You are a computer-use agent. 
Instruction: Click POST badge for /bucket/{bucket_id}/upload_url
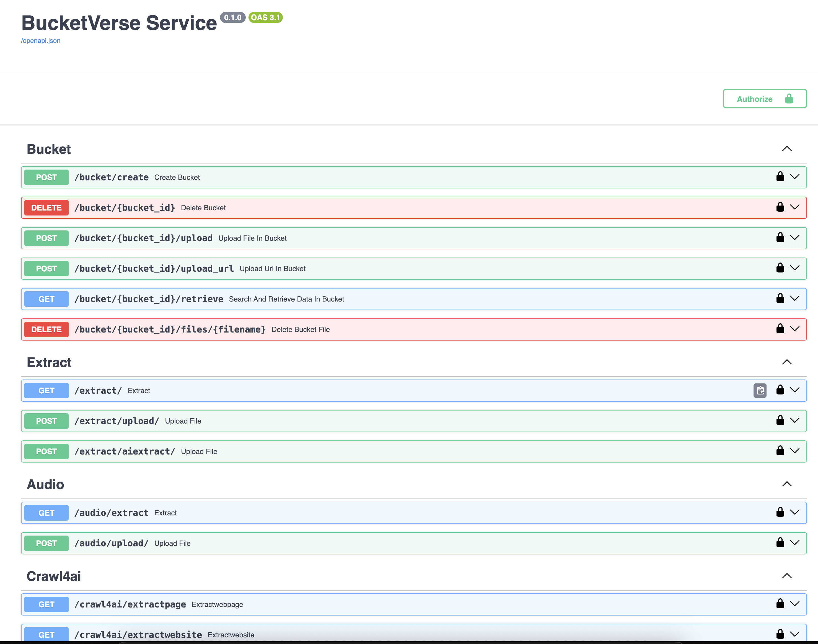tap(46, 268)
